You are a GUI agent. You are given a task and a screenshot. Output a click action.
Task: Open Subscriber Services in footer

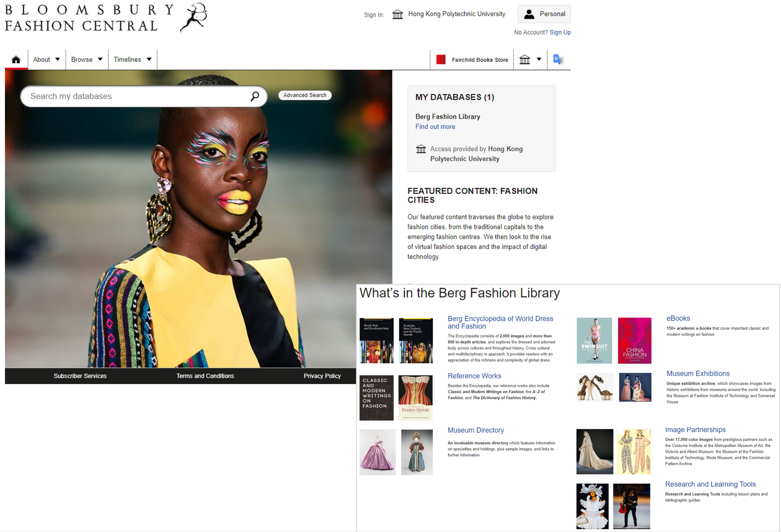[80, 376]
